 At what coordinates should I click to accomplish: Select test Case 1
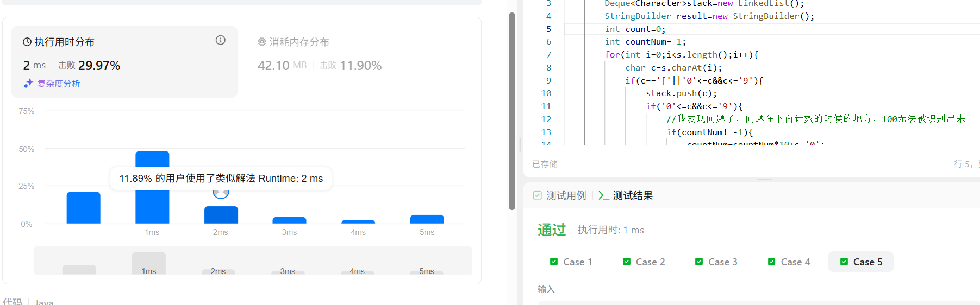(571, 262)
